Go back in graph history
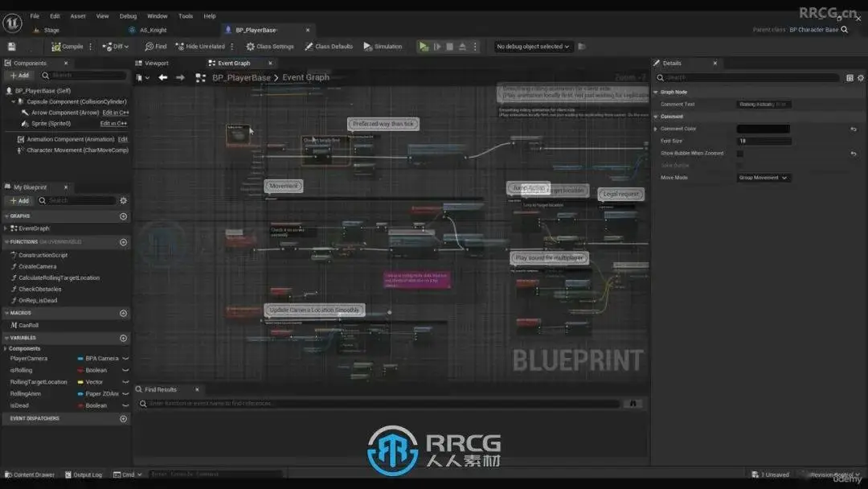Viewport: 868px width, 489px height. click(x=162, y=77)
